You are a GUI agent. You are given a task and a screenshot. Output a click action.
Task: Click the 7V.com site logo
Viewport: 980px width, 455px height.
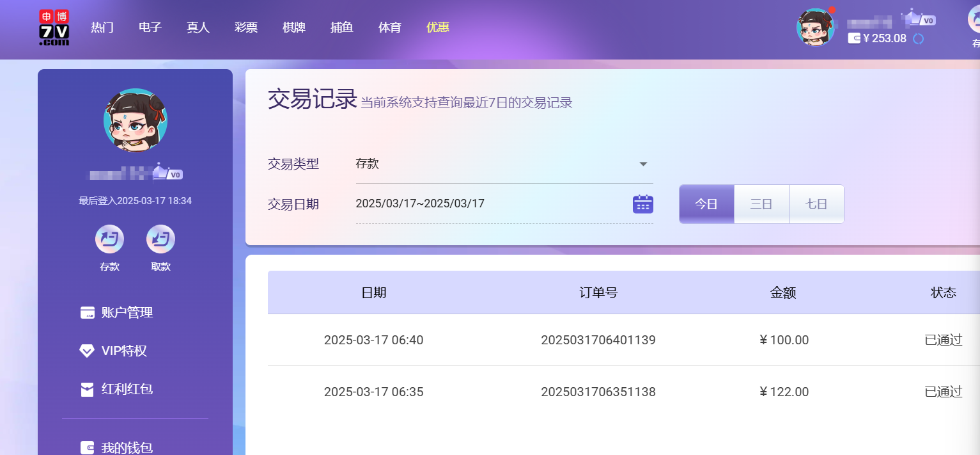[54, 28]
